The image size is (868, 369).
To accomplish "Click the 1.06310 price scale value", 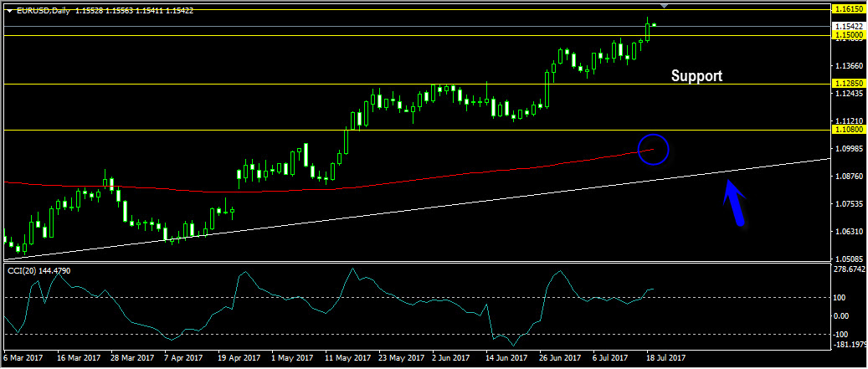I will 850,231.
